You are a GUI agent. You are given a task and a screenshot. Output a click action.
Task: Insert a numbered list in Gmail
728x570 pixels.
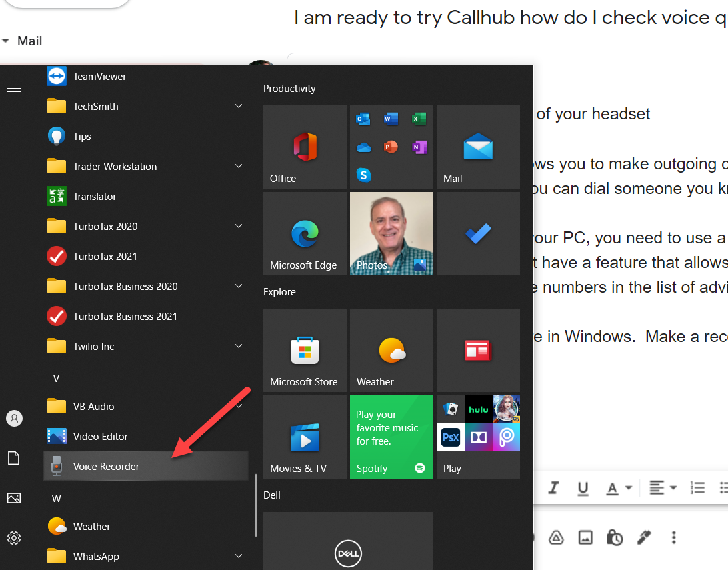tap(697, 488)
